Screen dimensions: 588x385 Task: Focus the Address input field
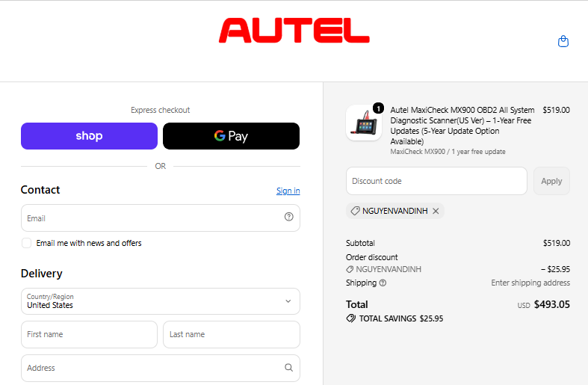pyautogui.click(x=161, y=368)
